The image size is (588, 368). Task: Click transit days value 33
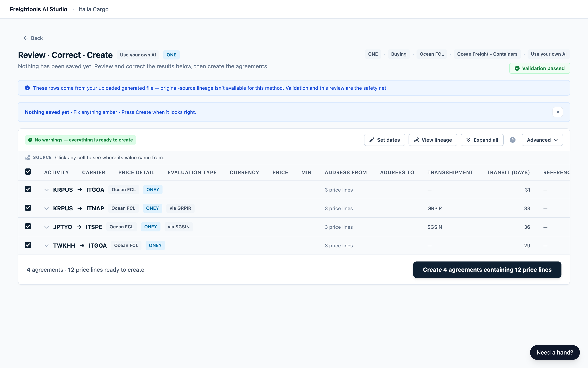(527, 209)
